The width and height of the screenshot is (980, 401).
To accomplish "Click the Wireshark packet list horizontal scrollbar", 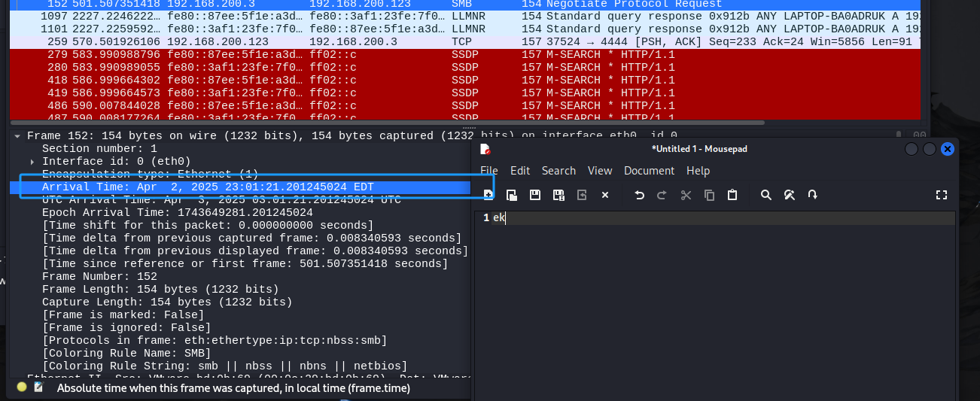I will (x=388, y=123).
